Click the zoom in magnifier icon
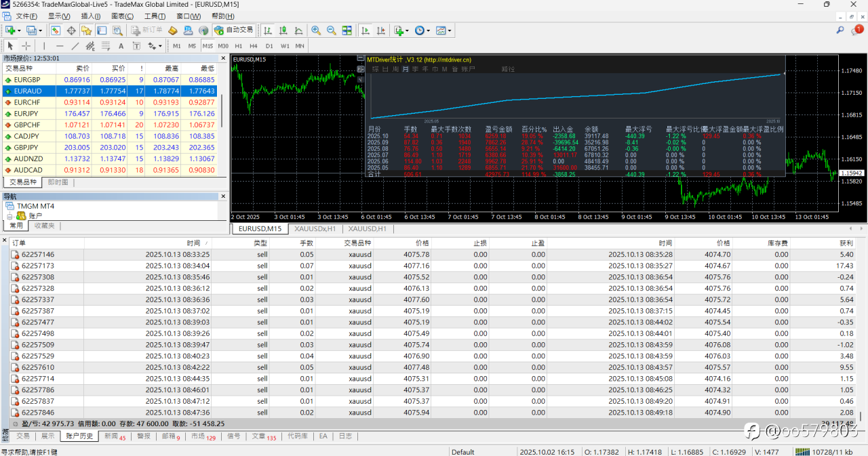Image resolution: width=868 pixels, height=456 pixels. [x=316, y=30]
